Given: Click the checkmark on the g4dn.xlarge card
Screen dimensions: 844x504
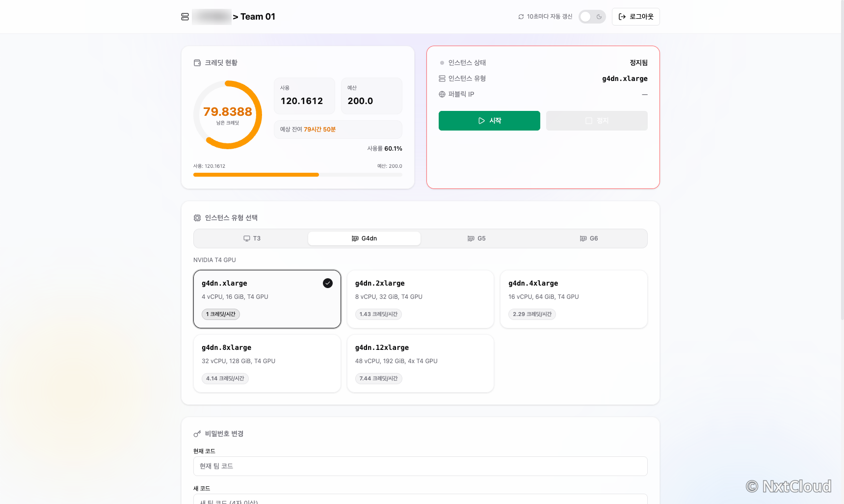Looking at the screenshot, I should point(328,283).
